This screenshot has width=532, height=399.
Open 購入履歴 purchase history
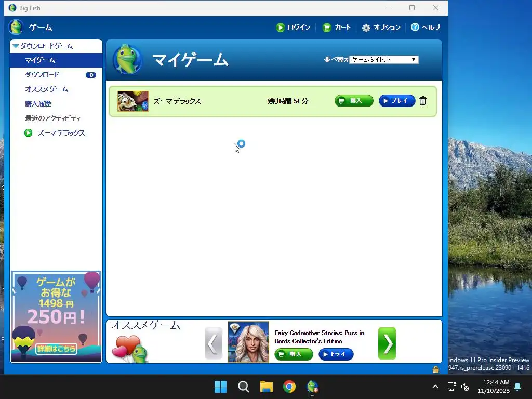38,104
